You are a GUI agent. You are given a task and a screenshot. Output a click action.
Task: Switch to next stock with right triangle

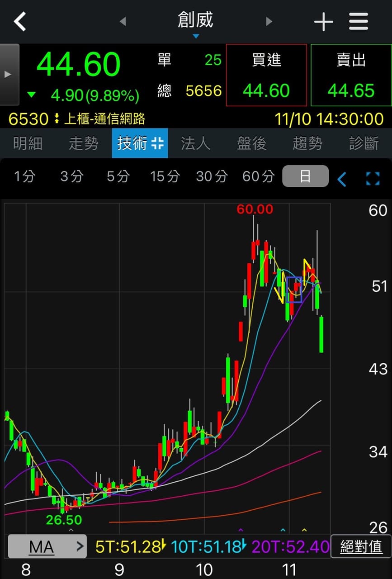click(269, 21)
